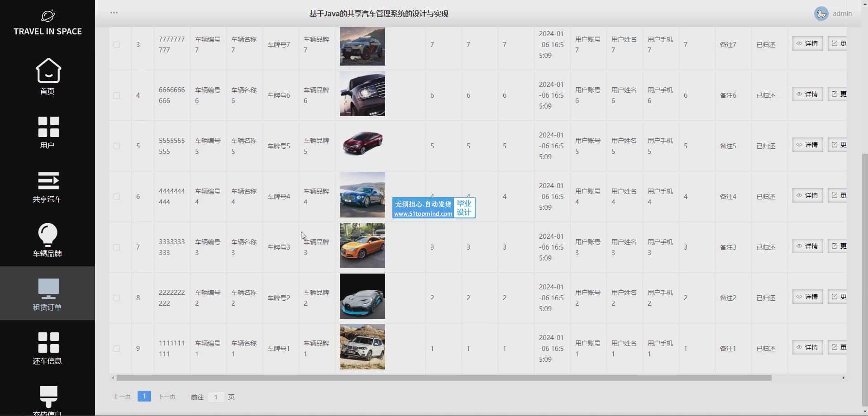Open the 租赁订单 monitor icon
868x416 pixels.
[48, 288]
